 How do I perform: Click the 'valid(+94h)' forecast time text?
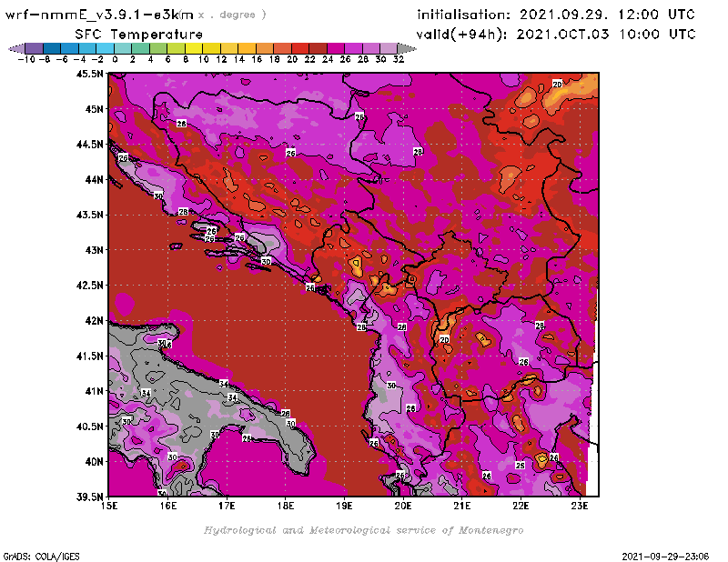click(556, 35)
